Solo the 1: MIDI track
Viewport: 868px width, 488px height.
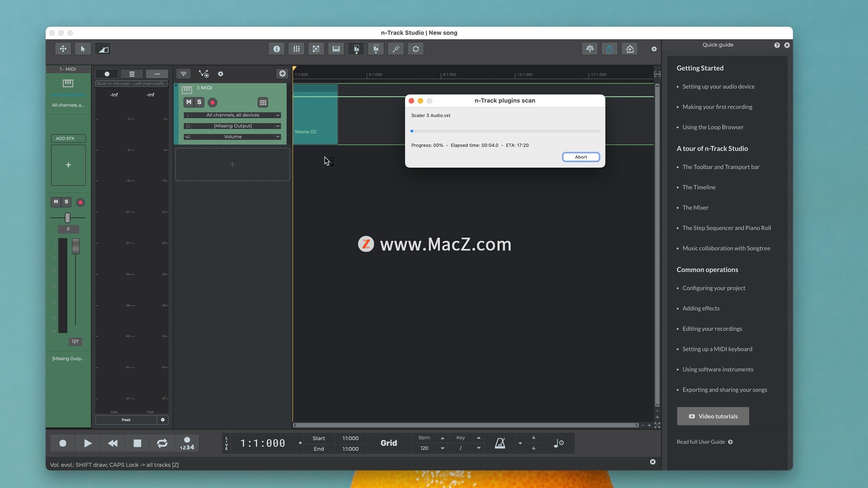tap(199, 102)
